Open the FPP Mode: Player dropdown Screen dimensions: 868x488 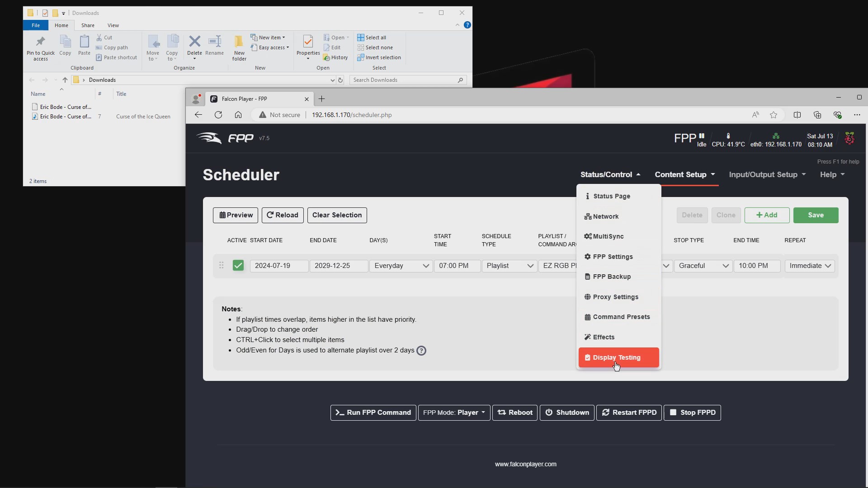coord(454,413)
